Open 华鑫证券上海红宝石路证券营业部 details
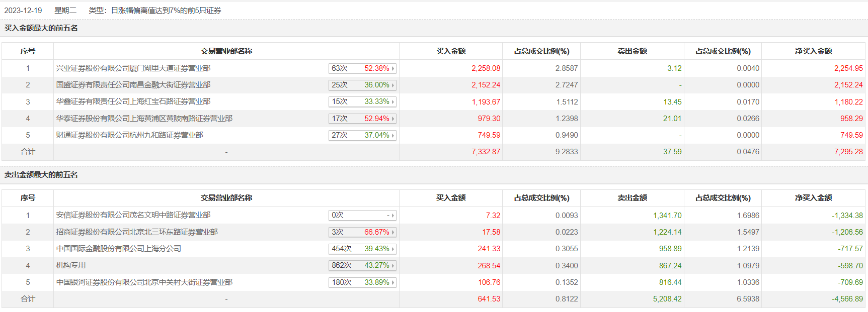868x312 pixels. [x=133, y=101]
